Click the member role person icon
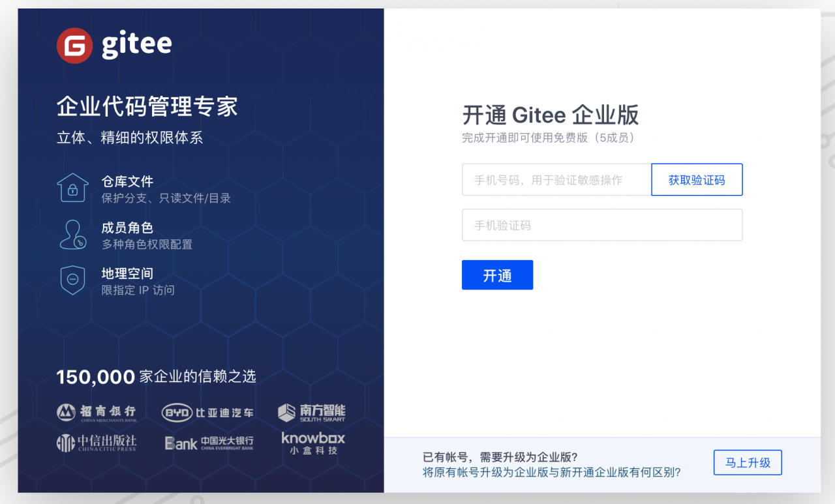Screen dimensions: 835x504 73,234
